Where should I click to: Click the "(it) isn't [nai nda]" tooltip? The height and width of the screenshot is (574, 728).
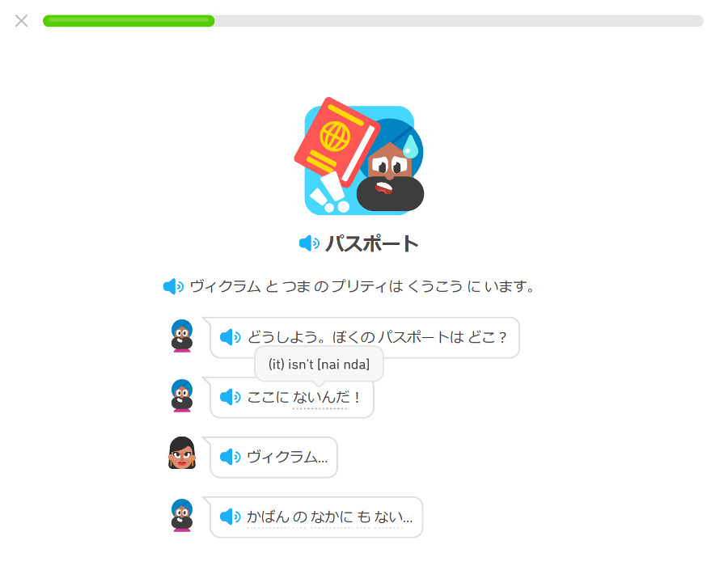pos(319,365)
